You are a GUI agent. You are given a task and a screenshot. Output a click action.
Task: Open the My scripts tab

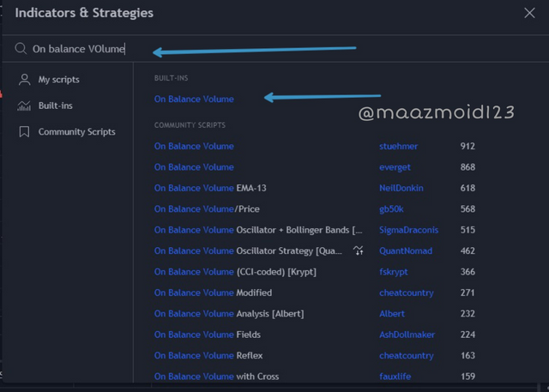coord(58,80)
